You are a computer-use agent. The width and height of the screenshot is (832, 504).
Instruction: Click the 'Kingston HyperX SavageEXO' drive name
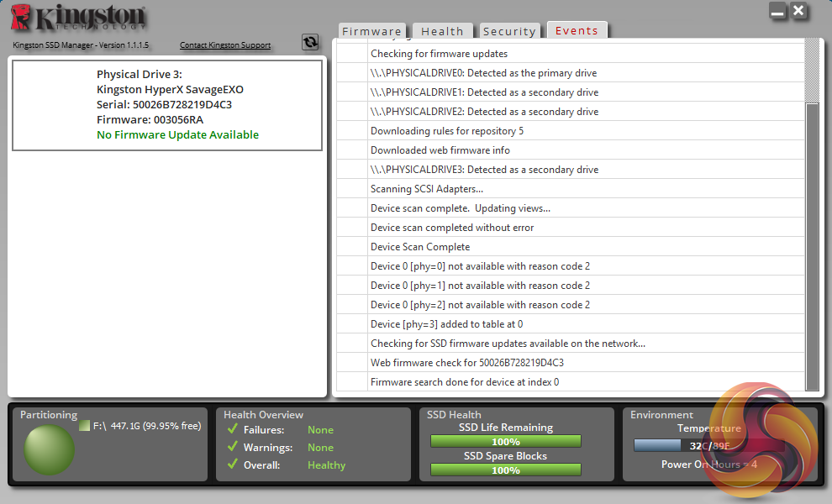coord(171,90)
